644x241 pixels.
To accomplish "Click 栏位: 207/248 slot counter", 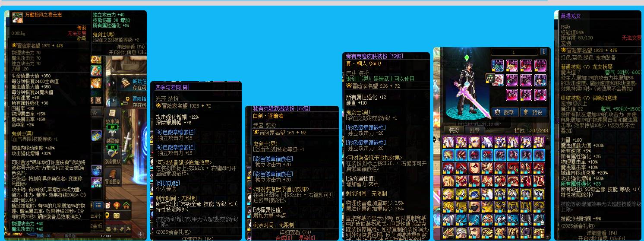I will pos(531,130).
